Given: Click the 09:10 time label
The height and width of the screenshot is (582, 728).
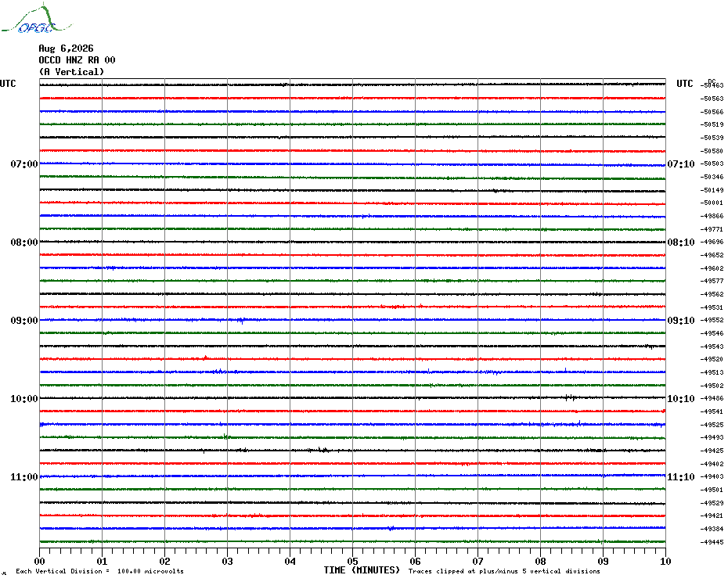Looking at the screenshot, I should point(681,321).
